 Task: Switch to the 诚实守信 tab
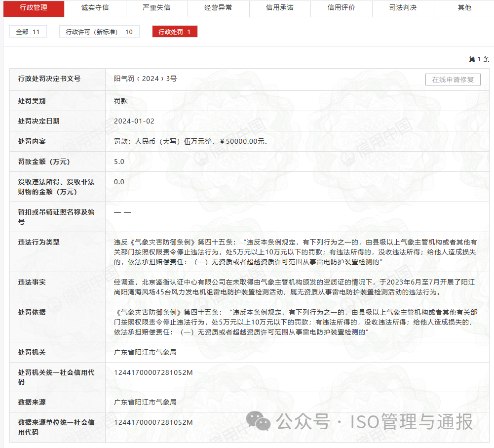94,9
